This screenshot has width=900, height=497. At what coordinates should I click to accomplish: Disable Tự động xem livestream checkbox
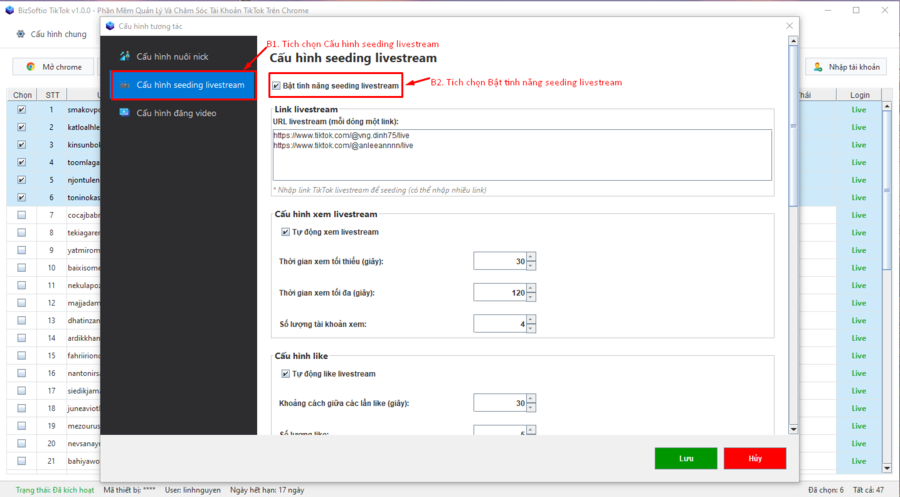pos(286,232)
